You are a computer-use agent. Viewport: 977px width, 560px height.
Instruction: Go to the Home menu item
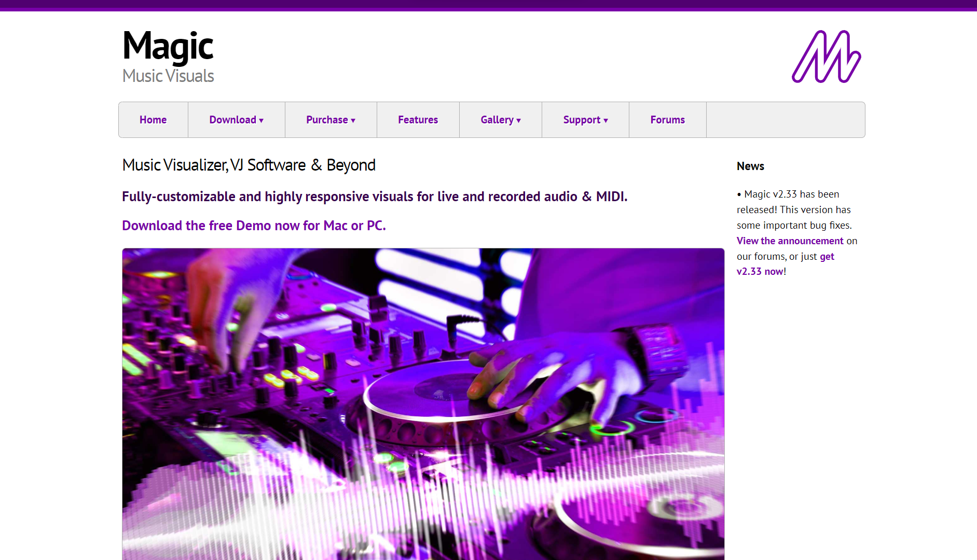tap(153, 120)
